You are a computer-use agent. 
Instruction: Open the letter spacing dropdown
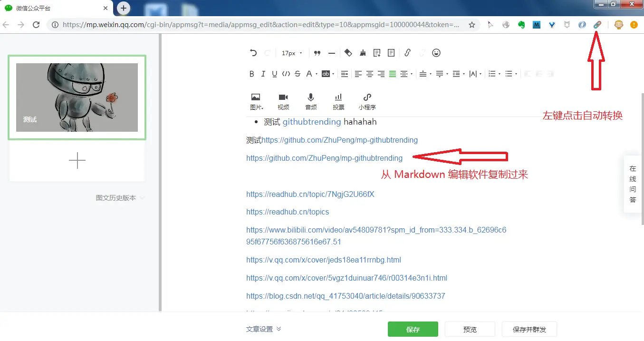click(481, 74)
